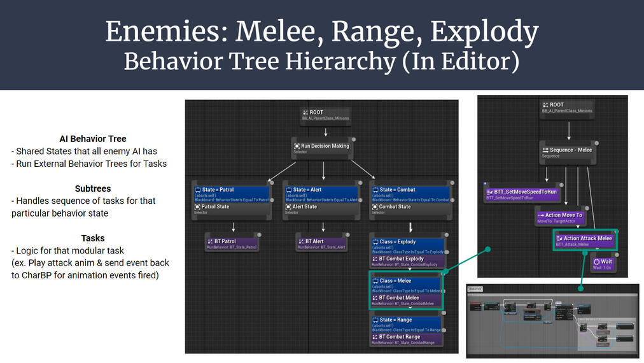644x363 pixels.
Task: Click the State = Patrol decorator icon
Action: click(x=198, y=190)
